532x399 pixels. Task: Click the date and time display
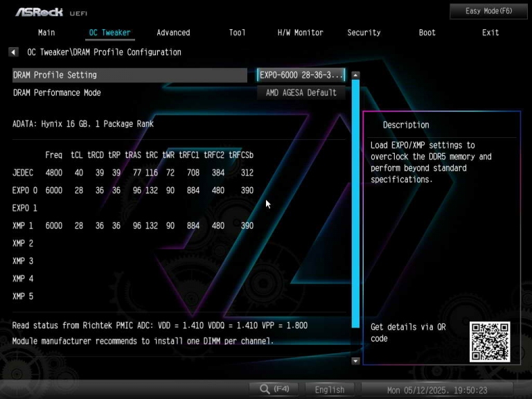[437, 390]
